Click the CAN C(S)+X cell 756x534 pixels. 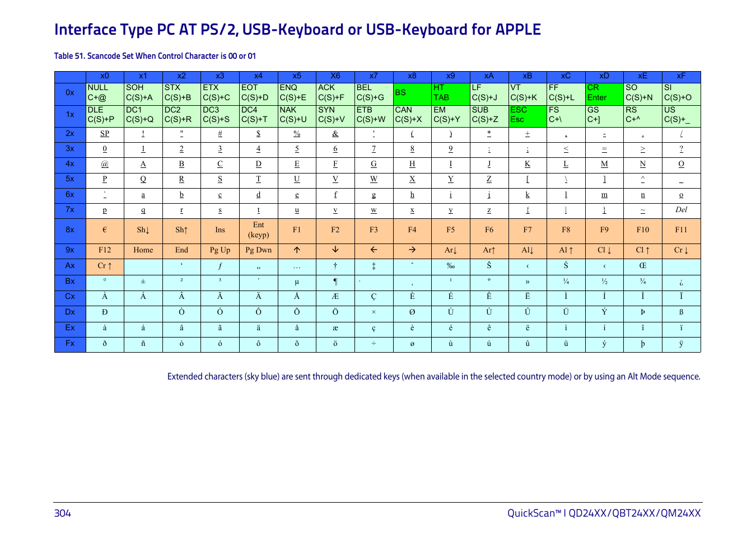click(412, 116)
